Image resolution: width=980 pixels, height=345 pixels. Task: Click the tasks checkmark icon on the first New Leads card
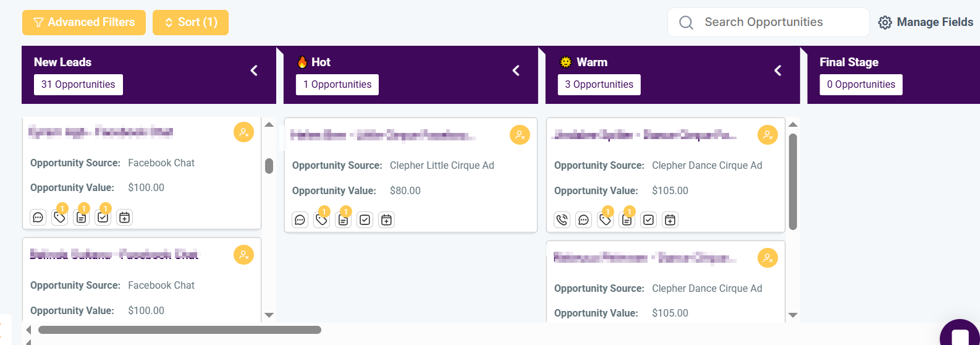(x=103, y=218)
